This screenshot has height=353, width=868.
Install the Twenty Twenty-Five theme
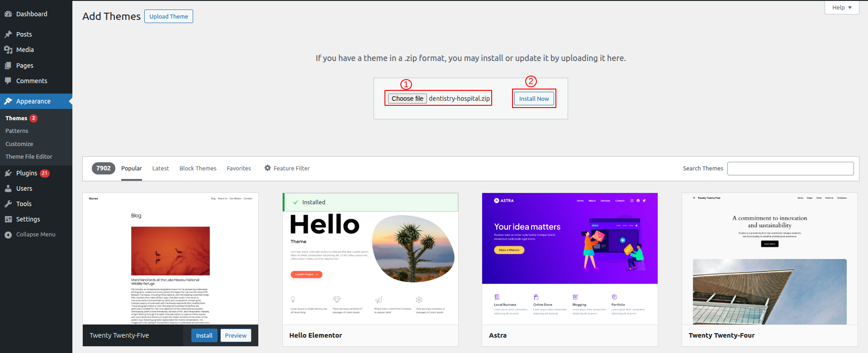click(204, 335)
